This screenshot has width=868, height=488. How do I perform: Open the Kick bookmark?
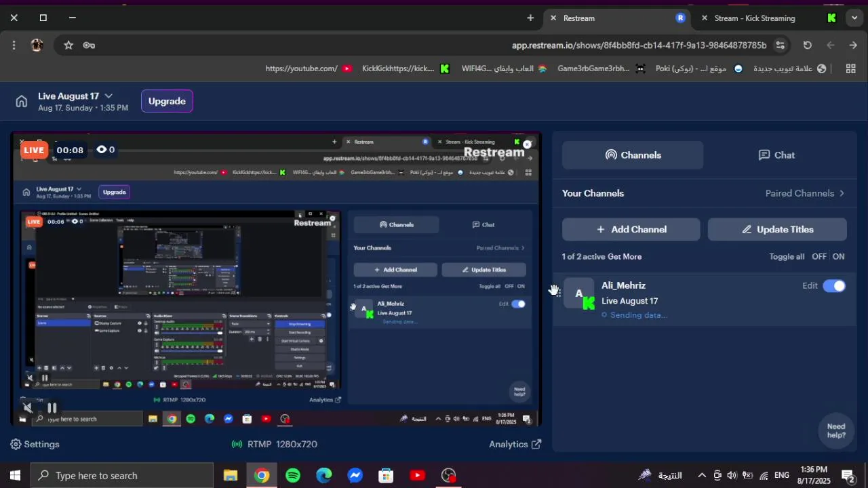406,68
